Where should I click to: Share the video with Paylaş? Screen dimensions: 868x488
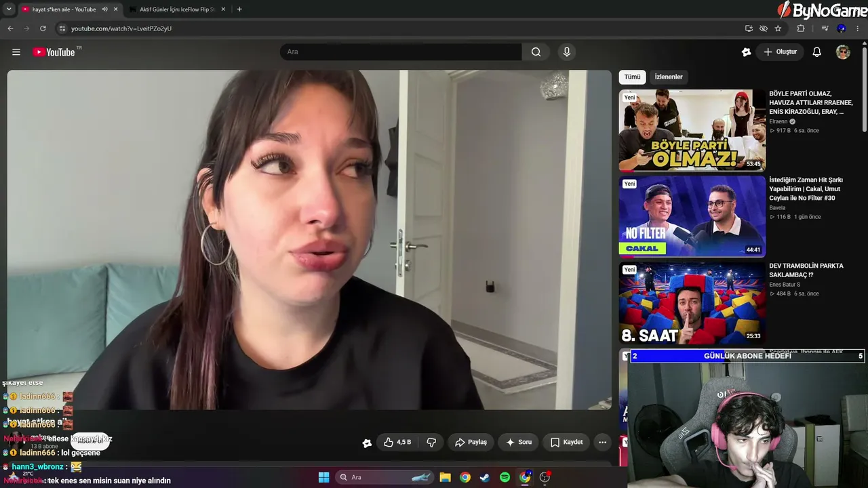pyautogui.click(x=471, y=442)
